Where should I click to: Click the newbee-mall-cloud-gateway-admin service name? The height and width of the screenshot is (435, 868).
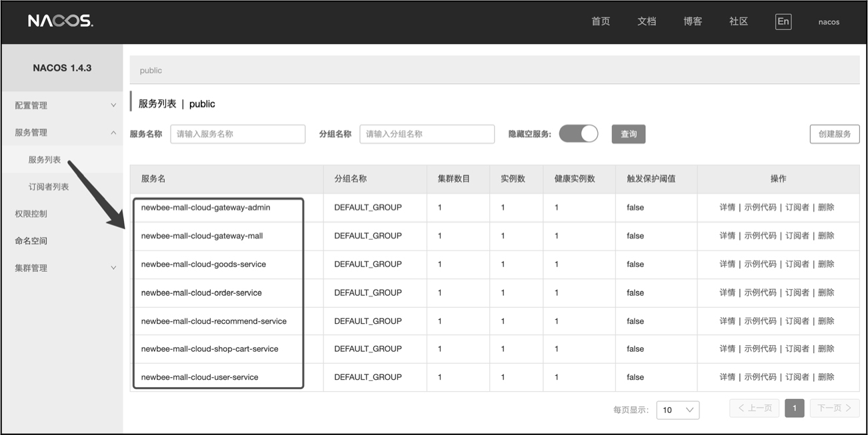point(206,207)
